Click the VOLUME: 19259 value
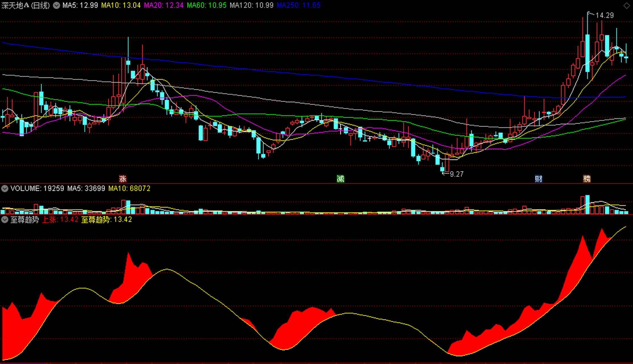 37,189
